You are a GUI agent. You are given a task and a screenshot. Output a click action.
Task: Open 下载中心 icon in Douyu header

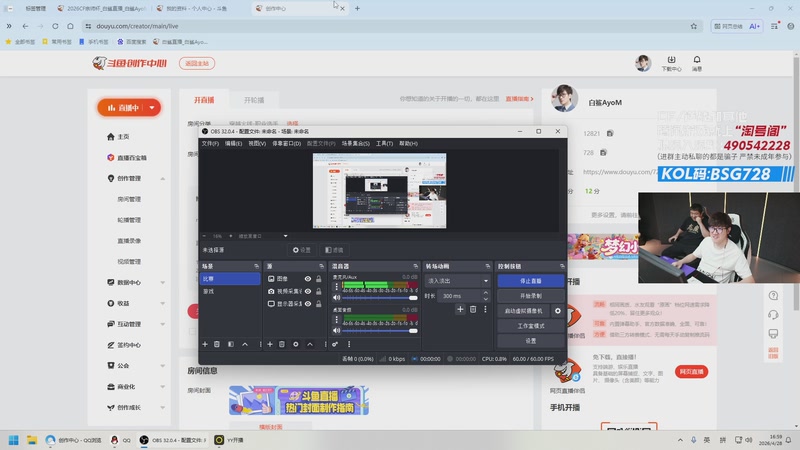point(671,63)
